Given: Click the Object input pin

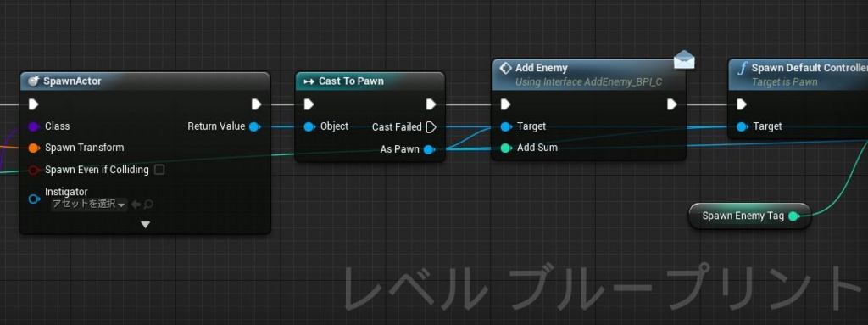Looking at the screenshot, I should pos(309,127).
